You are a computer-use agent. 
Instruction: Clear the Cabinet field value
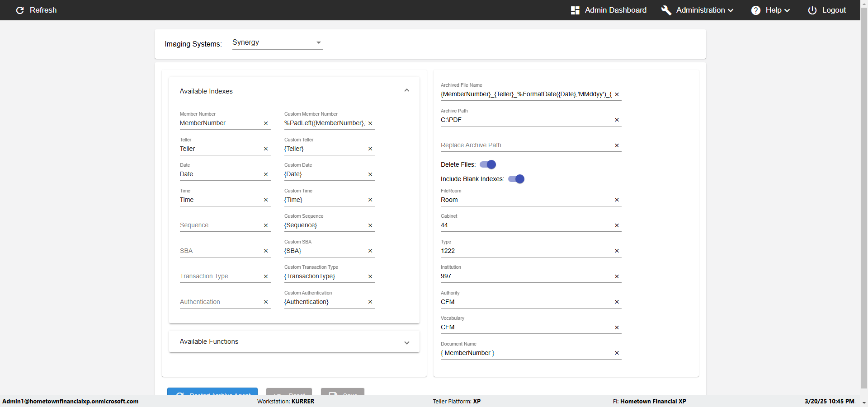[x=617, y=225]
